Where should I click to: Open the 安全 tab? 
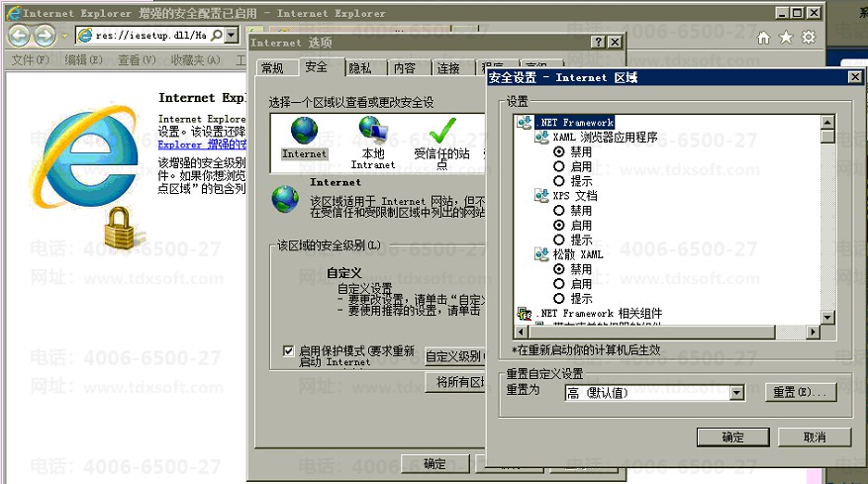pyautogui.click(x=316, y=66)
